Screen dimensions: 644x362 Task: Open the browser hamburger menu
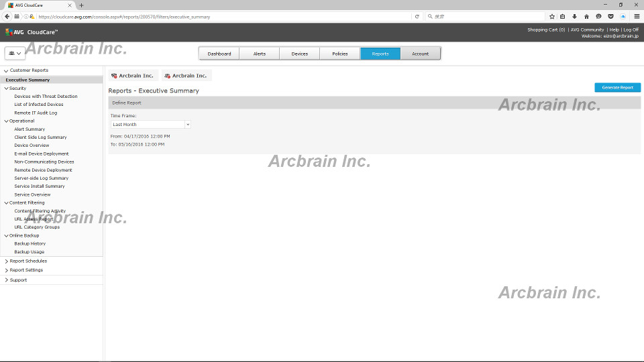pyautogui.click(x=637, y=16)
